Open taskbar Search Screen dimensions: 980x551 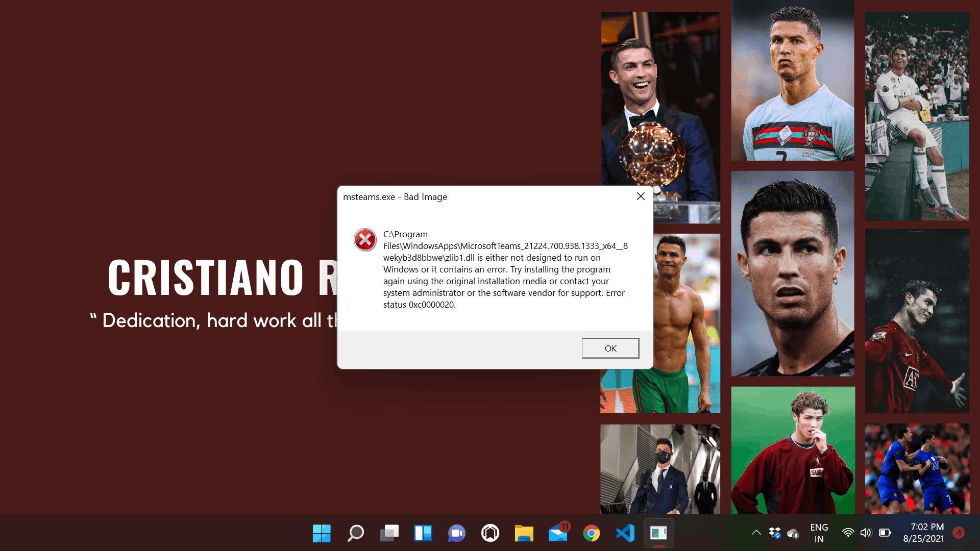click(x=355, y=533)
